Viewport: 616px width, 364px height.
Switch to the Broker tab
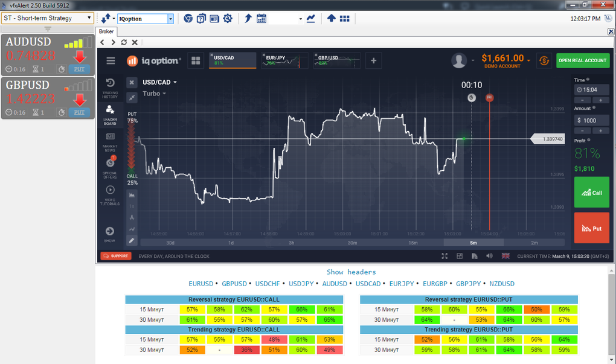(x=106, y=31)
